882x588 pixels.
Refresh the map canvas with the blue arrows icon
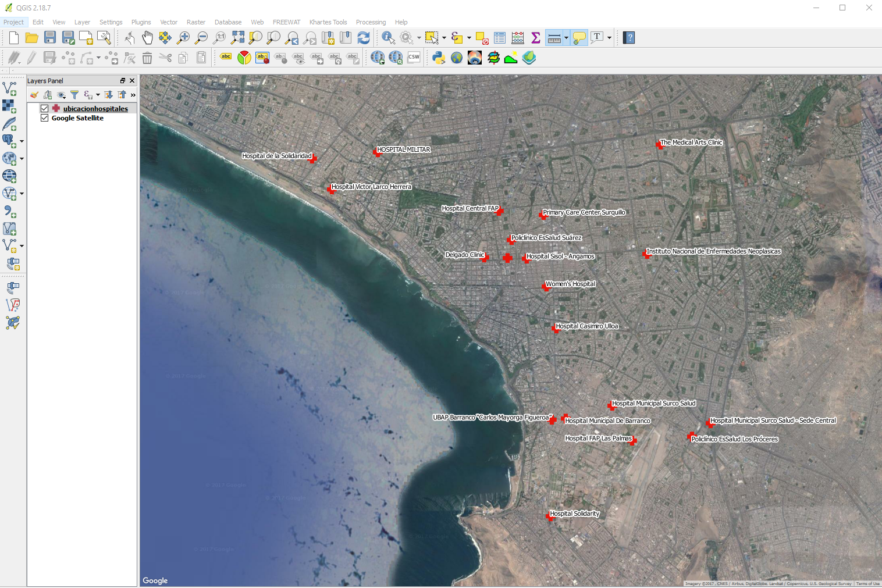[364, 38]
